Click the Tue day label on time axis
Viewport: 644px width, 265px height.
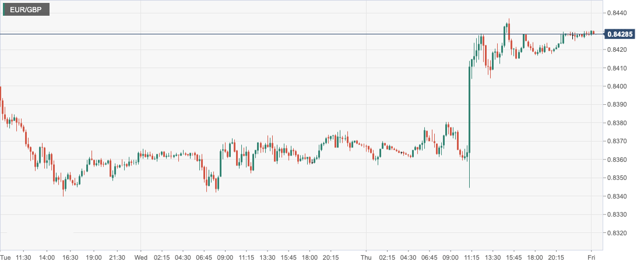click(x=6, y=257)
